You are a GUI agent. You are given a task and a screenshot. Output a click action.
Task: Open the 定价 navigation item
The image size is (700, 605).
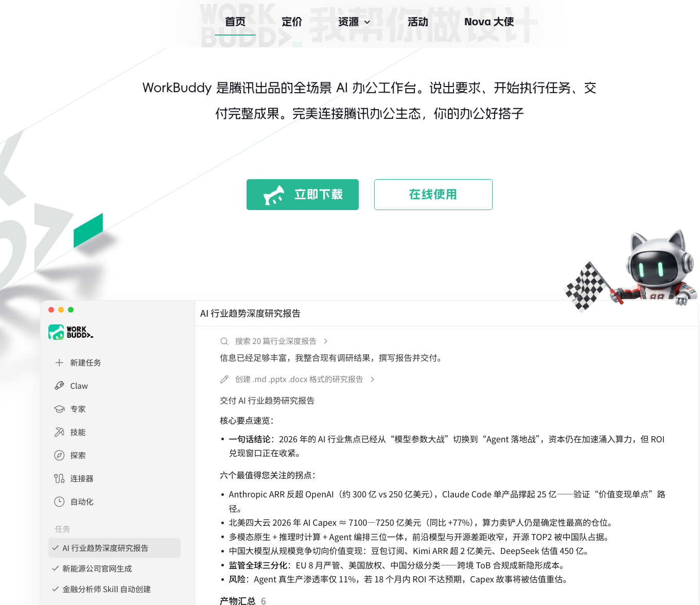point(292,22)
